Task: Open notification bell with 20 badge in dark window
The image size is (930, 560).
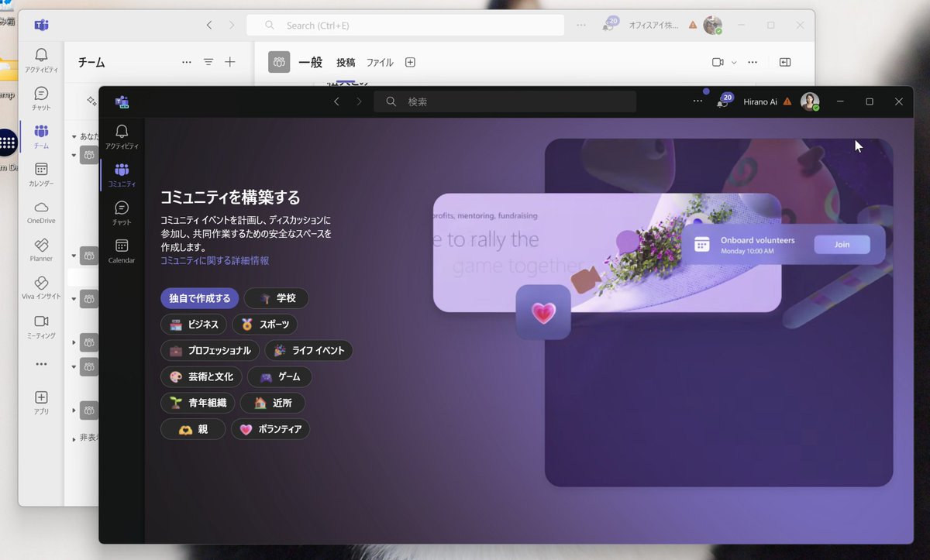Action: 724,101
